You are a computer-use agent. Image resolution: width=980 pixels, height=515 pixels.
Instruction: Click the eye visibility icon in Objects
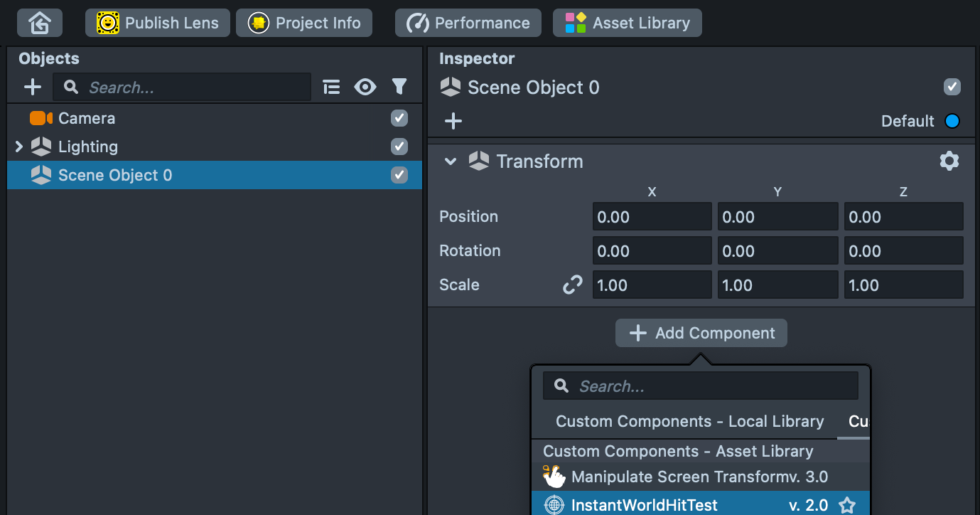pyautogui.click(x=365, y=87)
